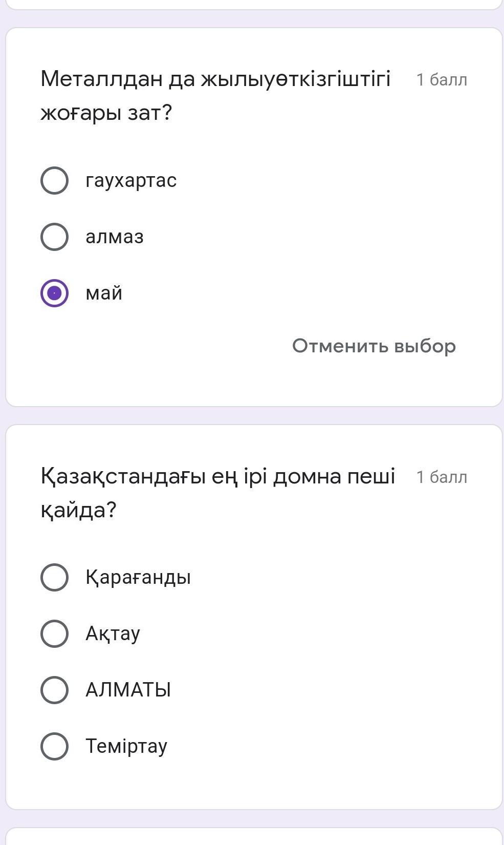Tap the Теміртау answer label
Screen dimensions: 504x845
(126, 746)
